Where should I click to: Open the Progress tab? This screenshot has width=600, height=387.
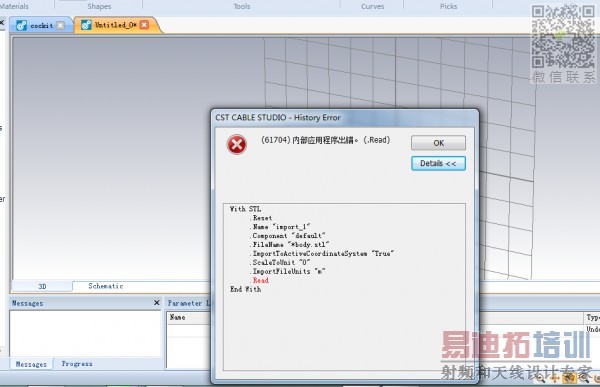77,364
